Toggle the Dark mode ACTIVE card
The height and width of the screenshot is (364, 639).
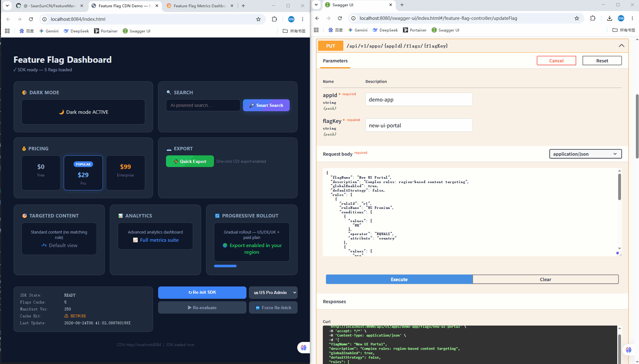pyautogui.click(x=83, y=112)
